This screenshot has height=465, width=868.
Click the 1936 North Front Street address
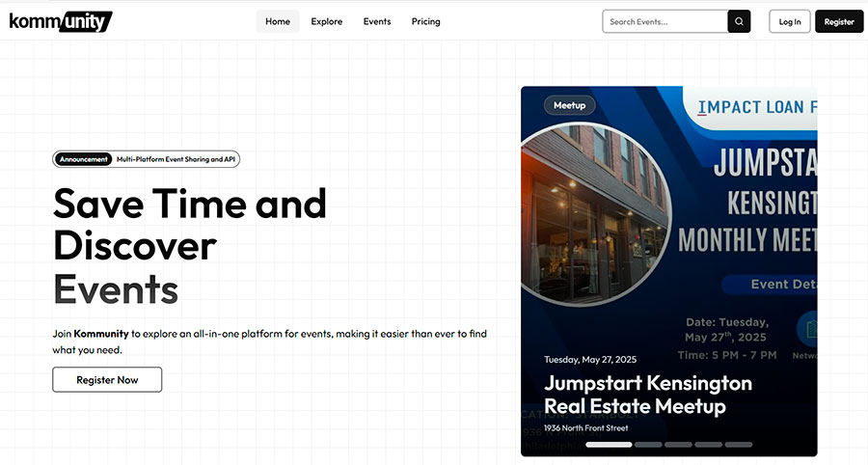click(584, 427)
